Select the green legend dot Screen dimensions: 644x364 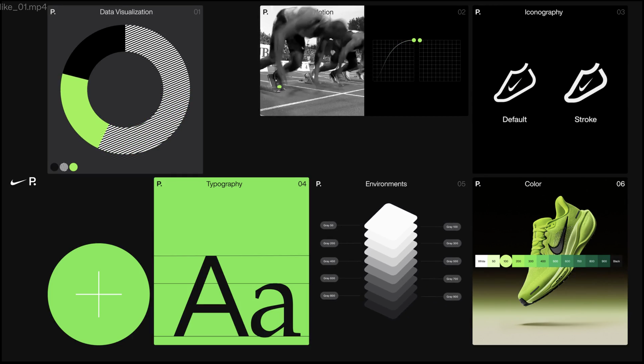click(x=74, y=167)
